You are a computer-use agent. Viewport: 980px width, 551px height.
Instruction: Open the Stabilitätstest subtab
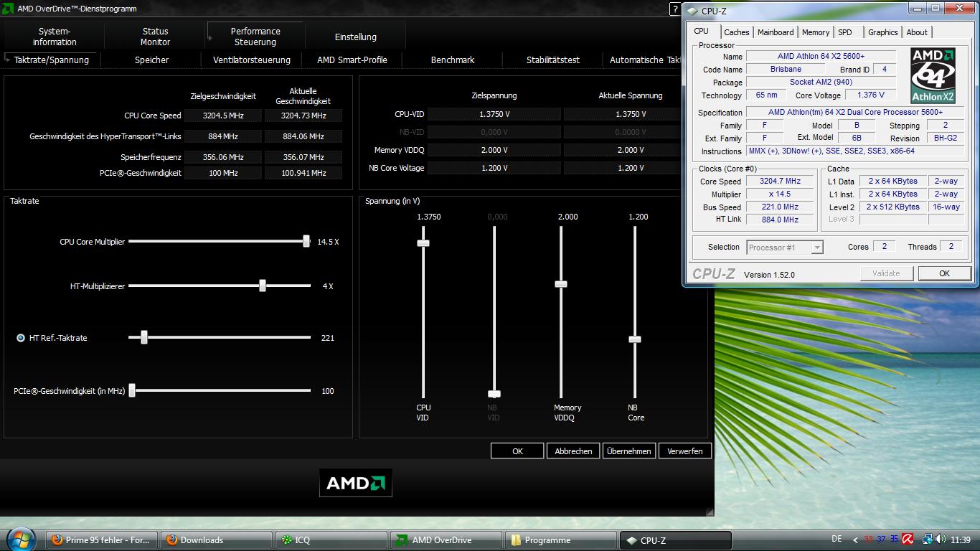click(x=553, y=60)
